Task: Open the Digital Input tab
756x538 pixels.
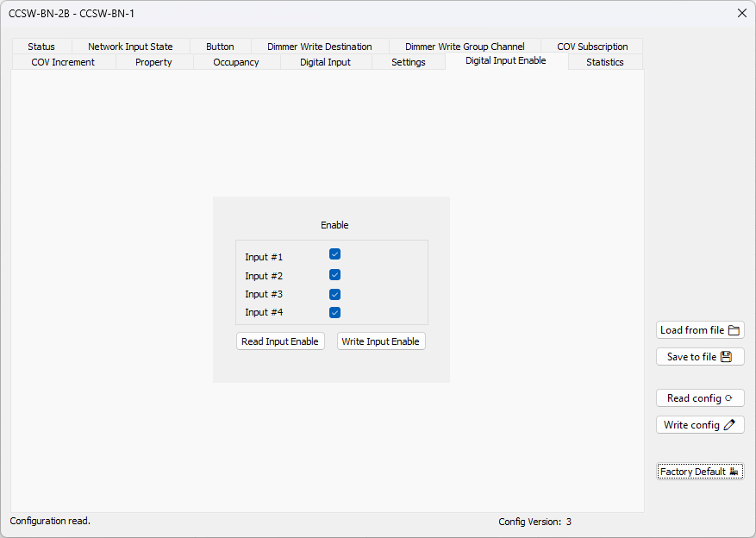Action: tap(326, 62)
